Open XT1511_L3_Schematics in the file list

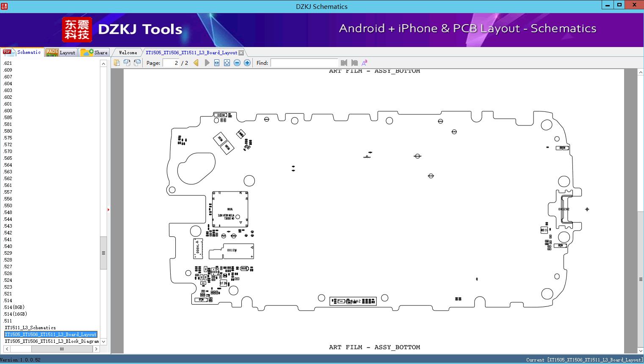tap(30, 328)
